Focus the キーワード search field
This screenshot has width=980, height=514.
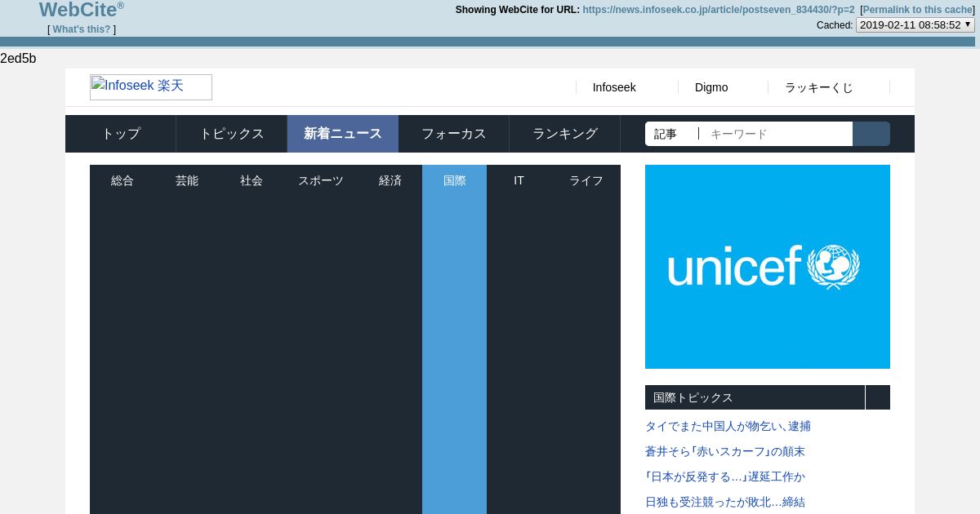tap(777, 134)
